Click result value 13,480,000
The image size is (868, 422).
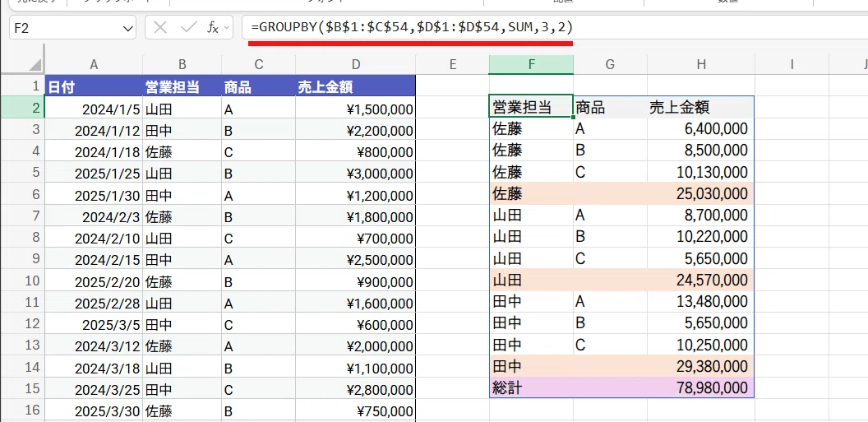(x=701, y=302)
